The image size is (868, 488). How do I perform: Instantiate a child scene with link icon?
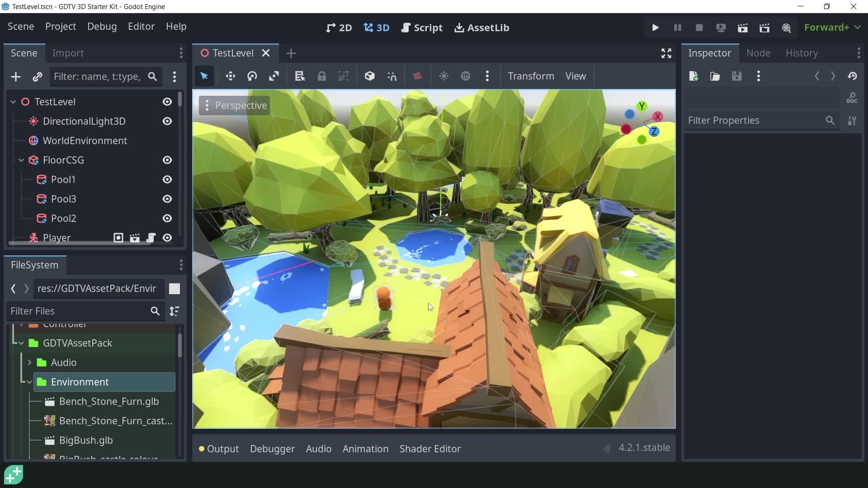(x=37, y=77)
